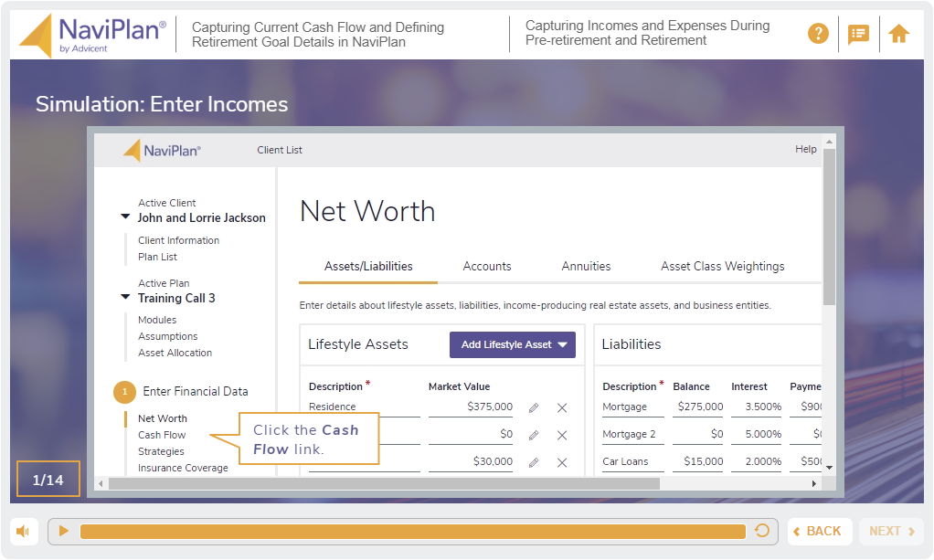Click the $30,000 market value field
The height and width of the screenshot is (560, 934).
[x=470, y=461]
